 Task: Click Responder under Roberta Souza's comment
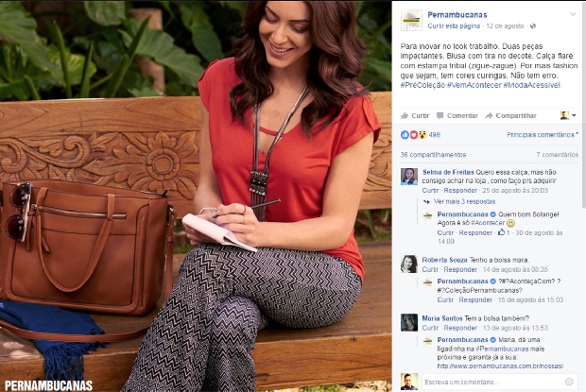(x=460, y=269)
